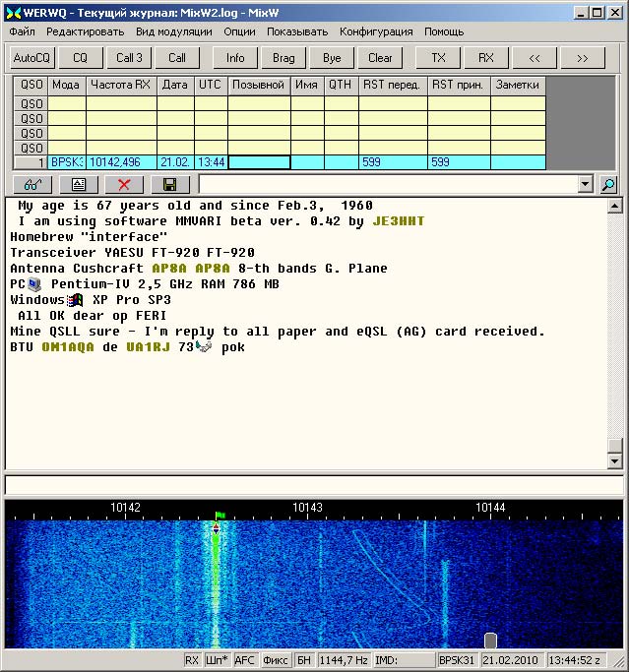
Task: Click the Частота RX column header
Action: click(121, 85)
